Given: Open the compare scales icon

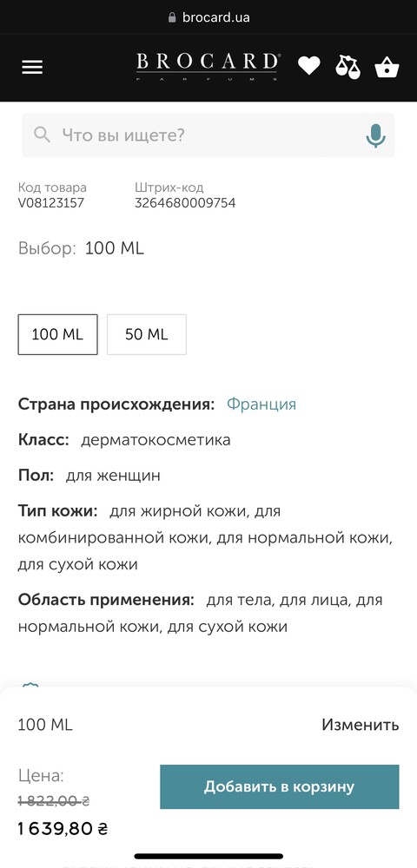Looking at the screenshot, I should click(x=347, y=67).
